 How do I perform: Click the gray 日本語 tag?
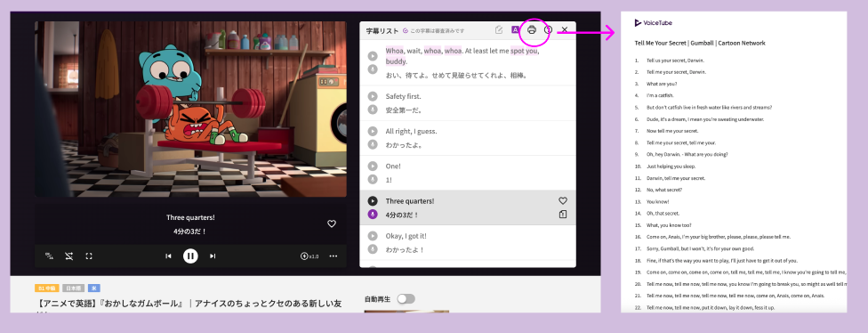[74, 288]
